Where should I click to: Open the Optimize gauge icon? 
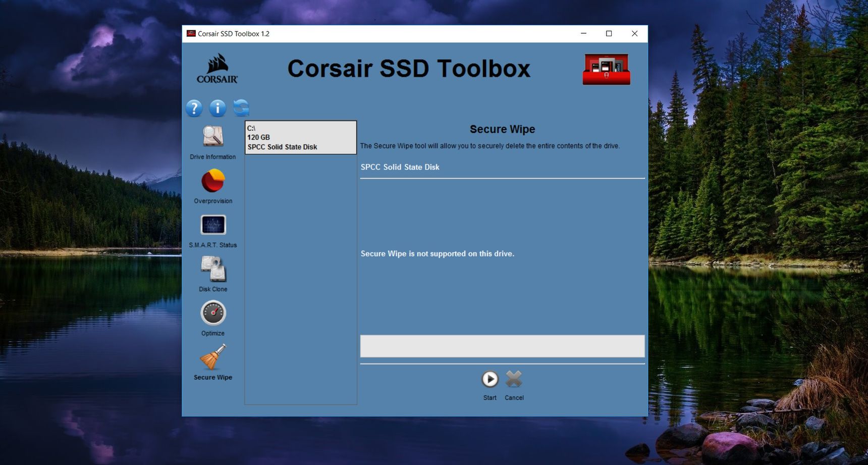[213, 313]
